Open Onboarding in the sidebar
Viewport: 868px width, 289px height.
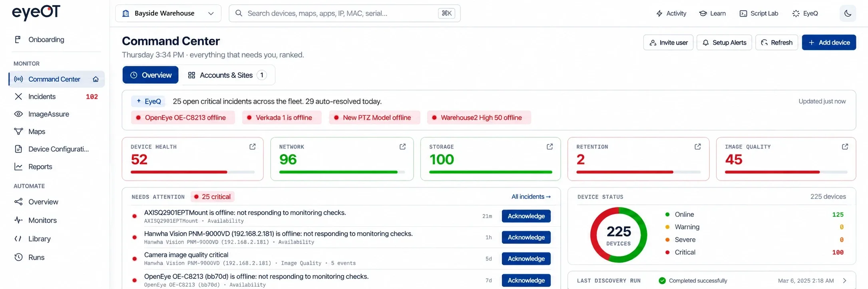(x=56, y=40)
